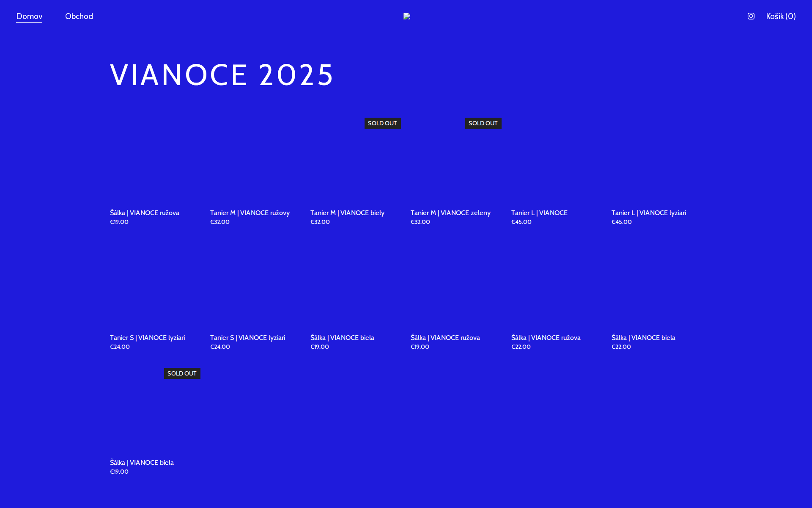Click the VIANOCE 2025 heading

pyautogui.click(x=222, y=75)
